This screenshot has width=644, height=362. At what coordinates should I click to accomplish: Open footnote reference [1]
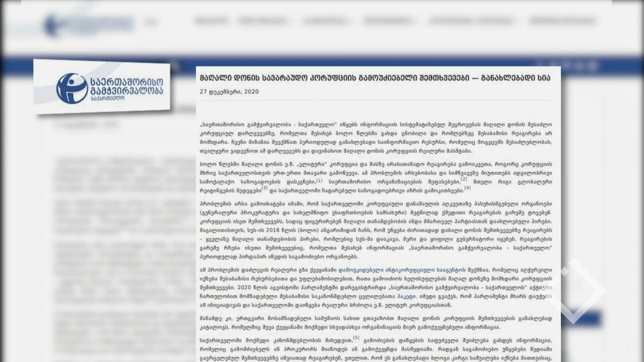319,180
